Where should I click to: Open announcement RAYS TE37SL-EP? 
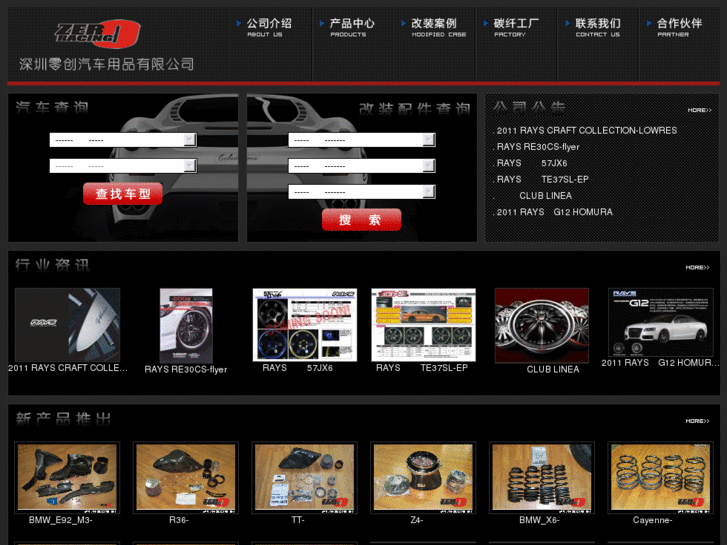pyautogui.click(x=542, y=180)
